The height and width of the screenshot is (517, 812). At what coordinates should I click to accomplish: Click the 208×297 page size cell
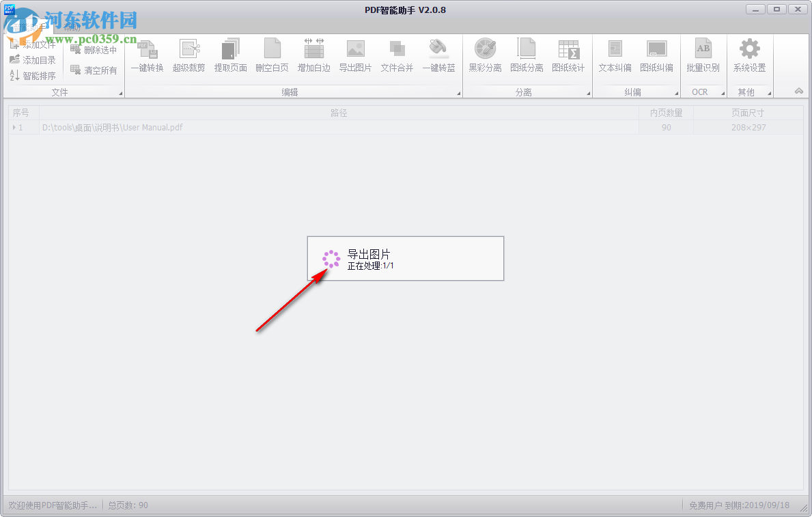[x=748, y=128]
